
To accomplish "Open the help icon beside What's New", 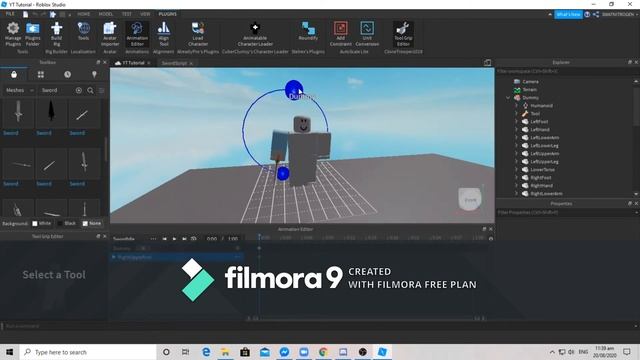I will (587, 14).
